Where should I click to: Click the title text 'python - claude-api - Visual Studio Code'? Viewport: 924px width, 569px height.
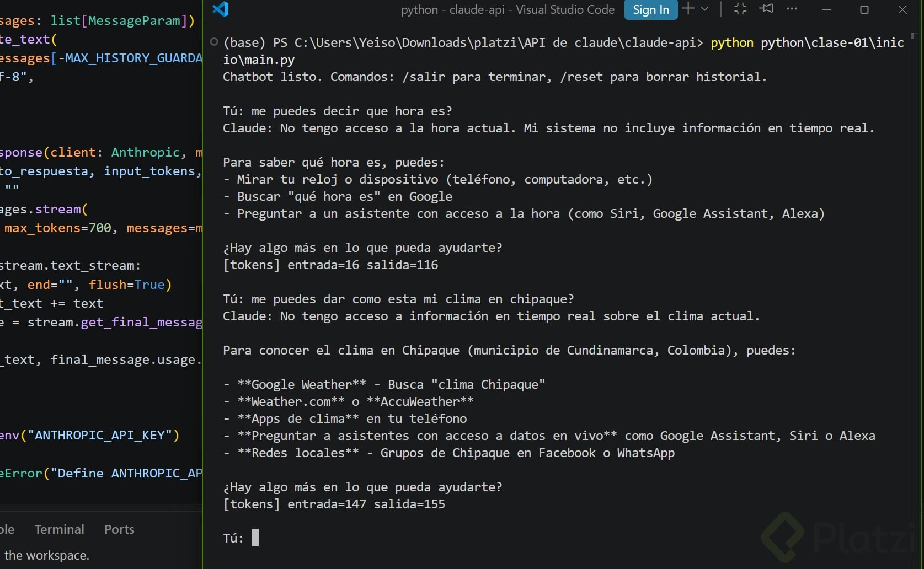(x=508, y=10)
